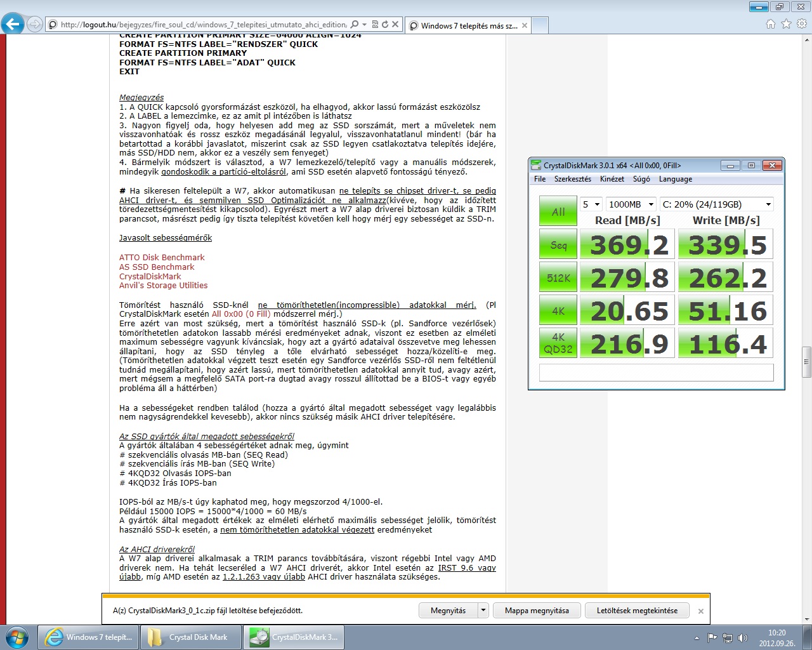
Task: Open Favorites with the star icon
Action: tap(786, 24)
